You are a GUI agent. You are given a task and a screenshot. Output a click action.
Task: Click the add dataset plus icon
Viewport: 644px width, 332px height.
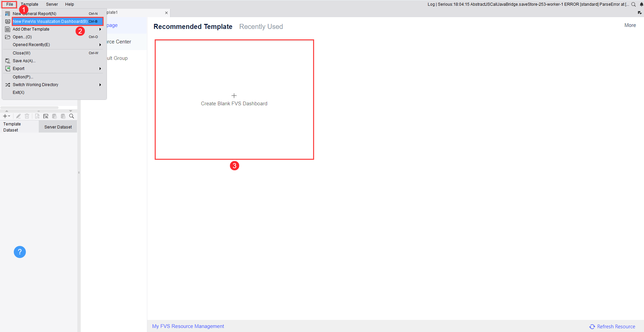coord(5,116)
